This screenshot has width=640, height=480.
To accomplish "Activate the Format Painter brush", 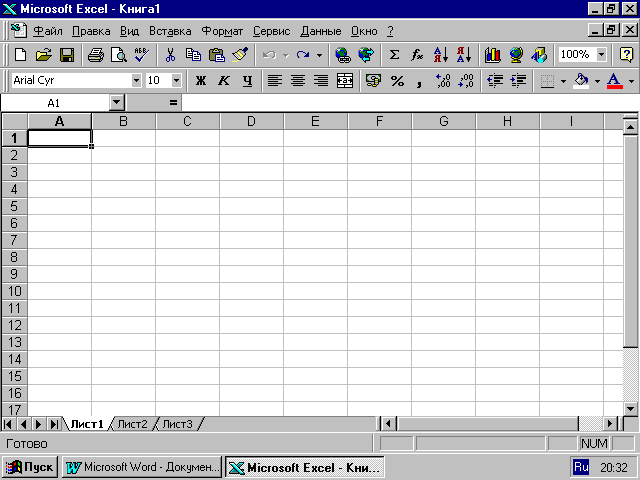I will pyautogui.click(x=240, y=55).
